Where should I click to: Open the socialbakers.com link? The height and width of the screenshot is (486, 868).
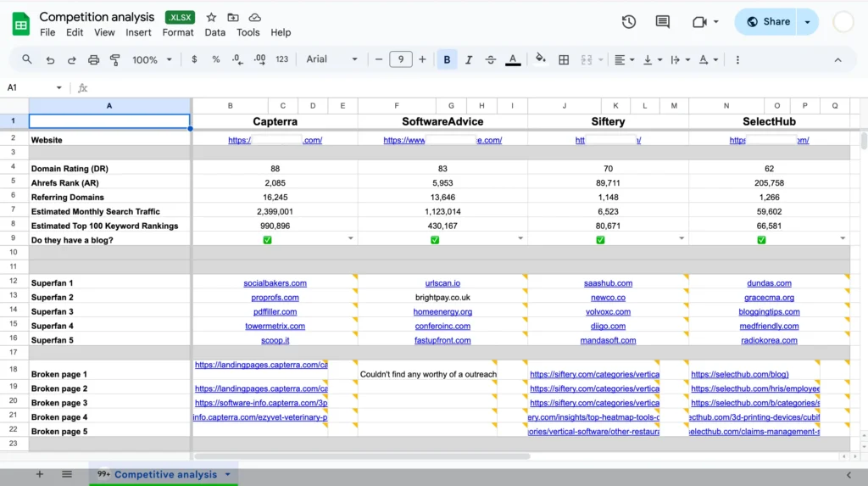click(275, 283)
